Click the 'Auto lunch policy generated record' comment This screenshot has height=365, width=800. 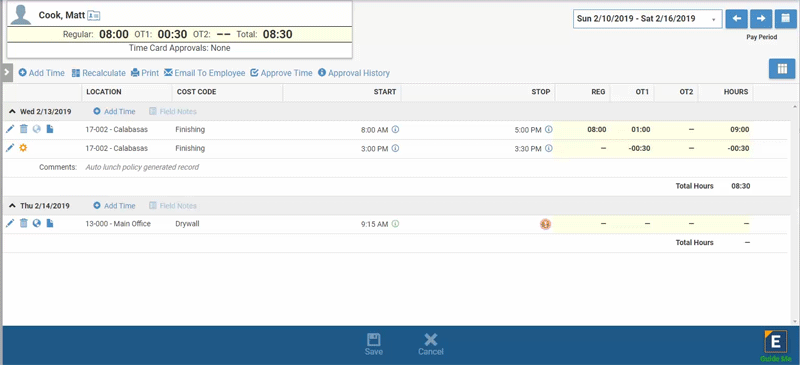142,167
